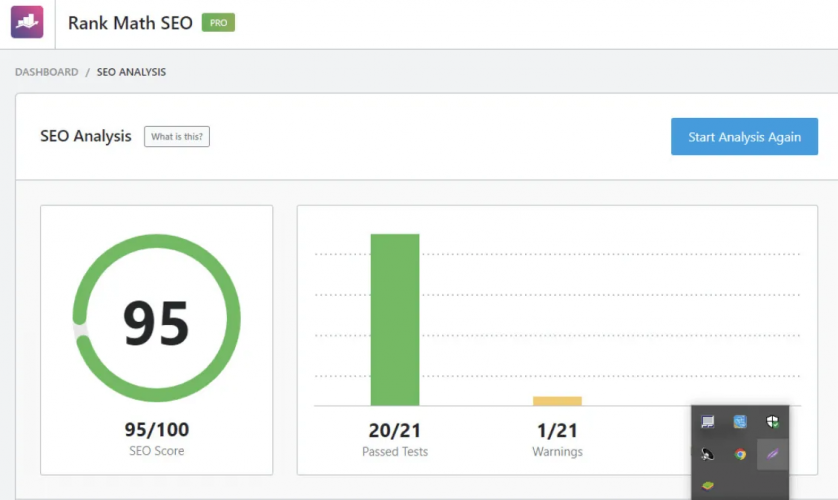Click the purple feather tray icon
The width and height of the screenshot is (838, 500).
[x=772, y=454]
